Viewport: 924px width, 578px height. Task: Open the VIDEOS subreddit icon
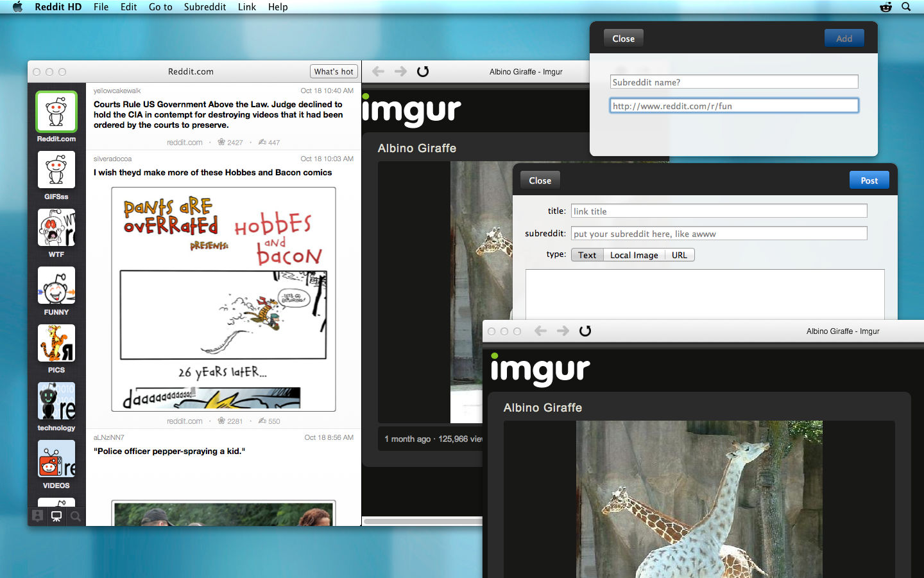[x=56, y=459]
